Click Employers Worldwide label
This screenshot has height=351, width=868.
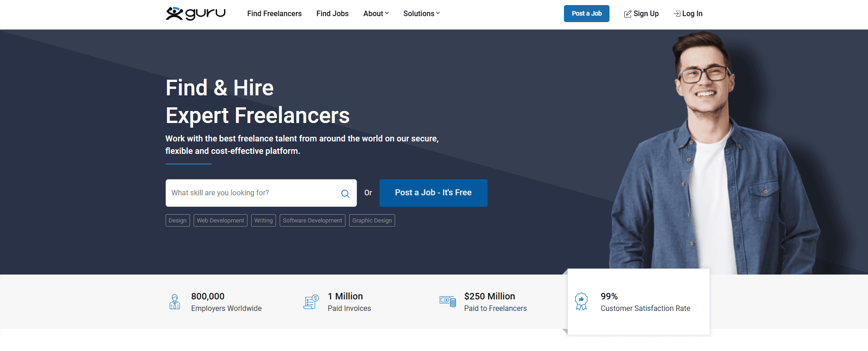point(226,309)
